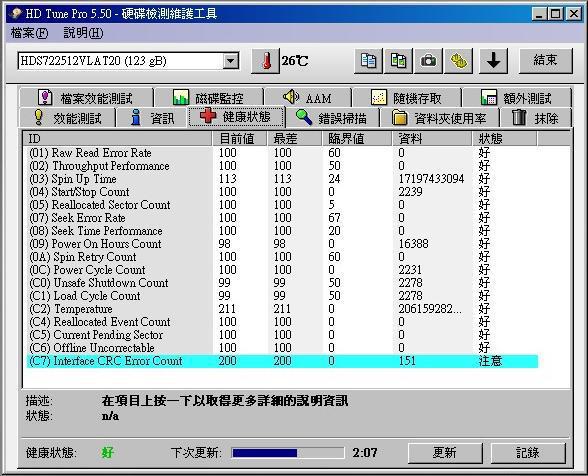Open the 錯誤掃描 magnifier tab

332,118
